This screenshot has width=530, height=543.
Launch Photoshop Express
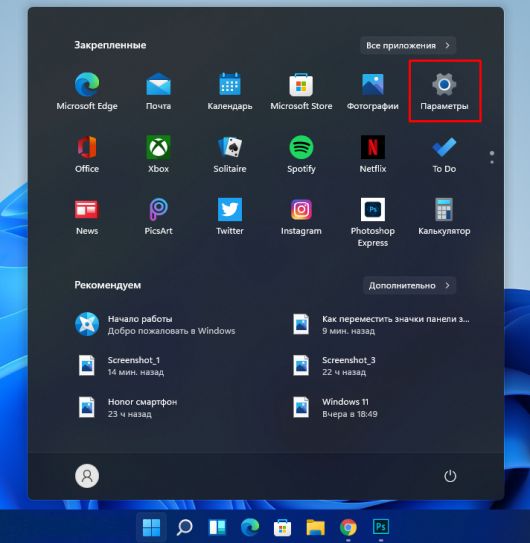pyautogui.click(x=372, y=222)
